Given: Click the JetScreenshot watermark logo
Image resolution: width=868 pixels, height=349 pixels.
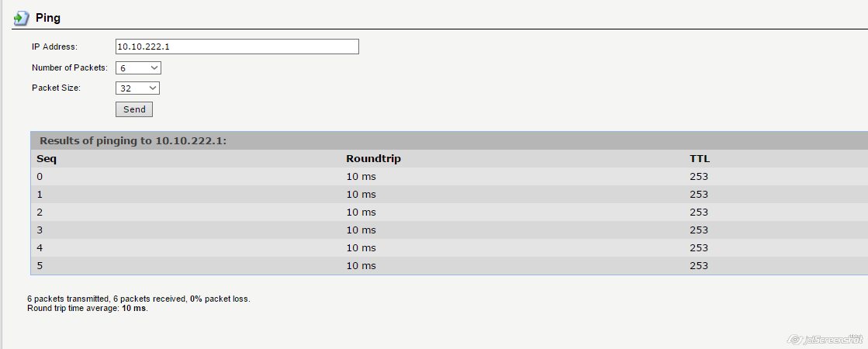Looking at the screenshot, I should point(825,340).
